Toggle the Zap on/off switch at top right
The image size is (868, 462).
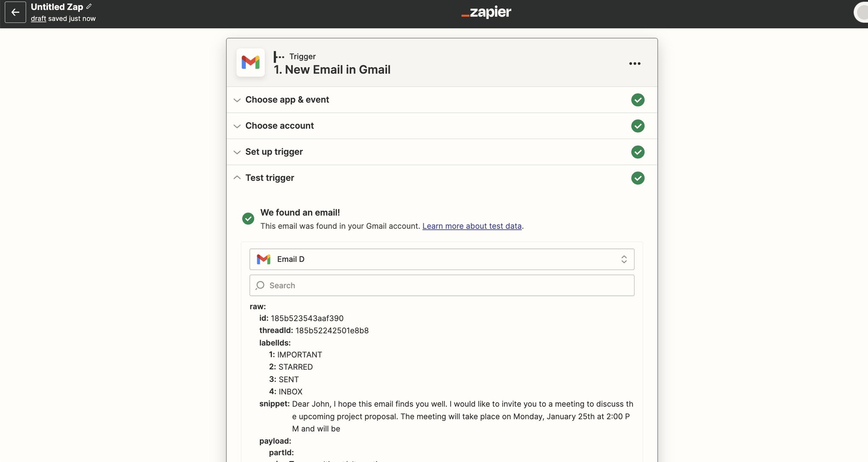pyautogui.click(x=862, y=12)
